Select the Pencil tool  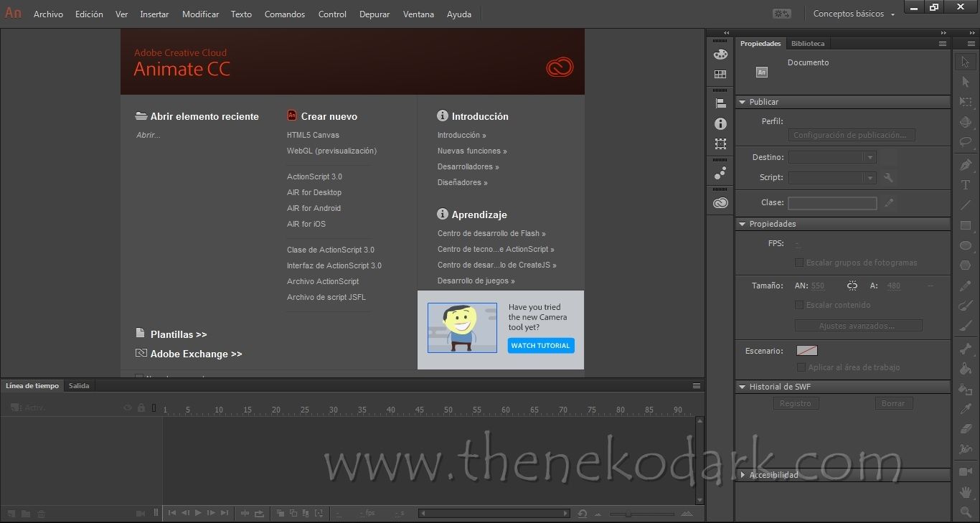(x=966, y=286)
